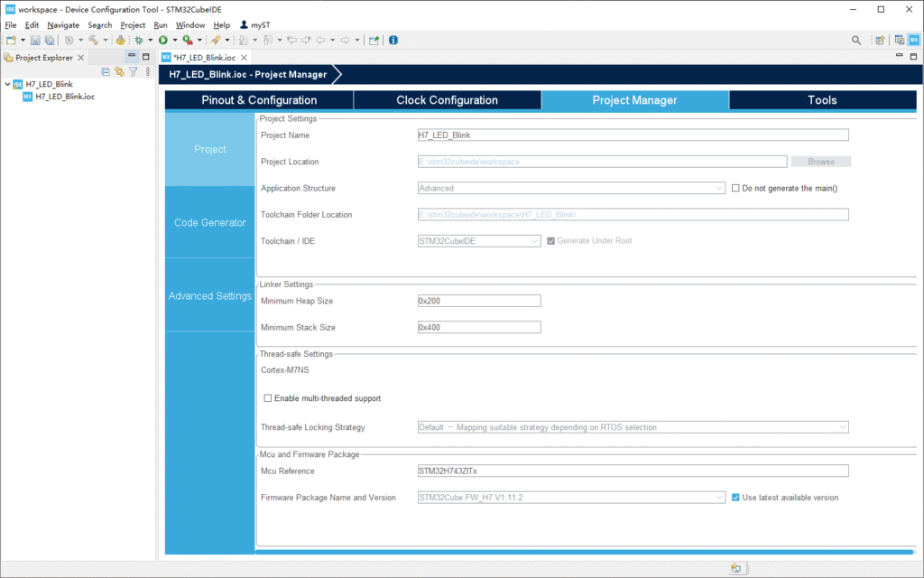Click the Previous Annotation icon
Viewport: 924px width, 578px height.
(267, 40)
